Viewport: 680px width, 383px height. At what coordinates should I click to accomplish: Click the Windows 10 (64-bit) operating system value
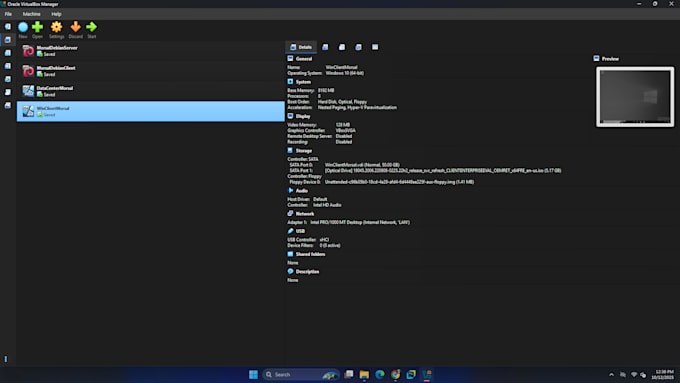345,73
